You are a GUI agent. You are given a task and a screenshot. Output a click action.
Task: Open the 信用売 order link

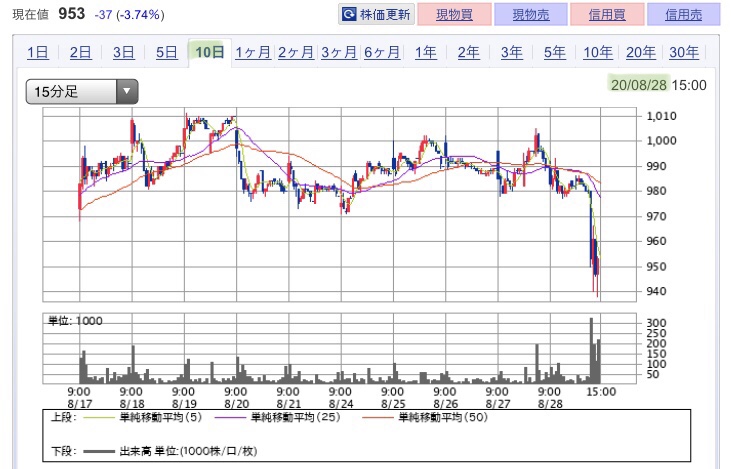[x=683, y=14]
